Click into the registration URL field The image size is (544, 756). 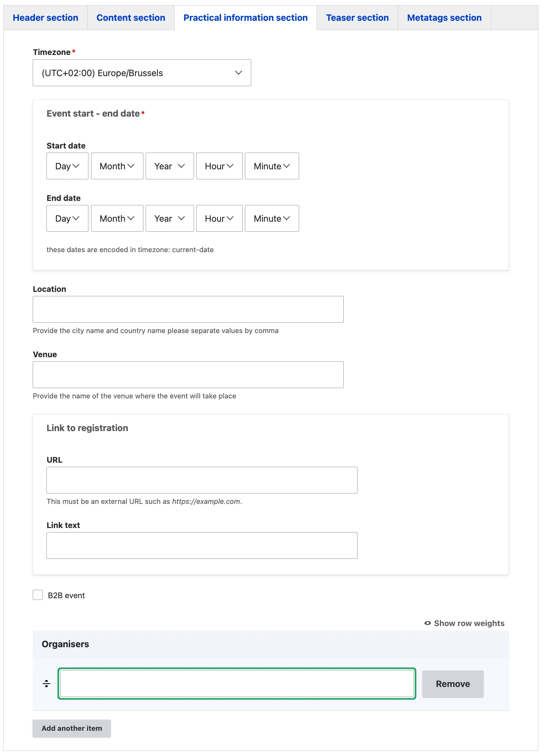pyautogui.click(x=202, y=480)
